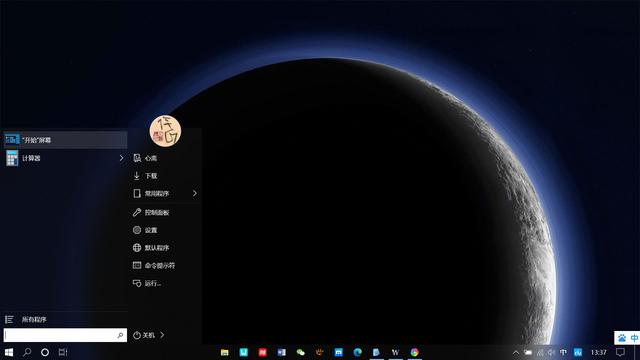Screen dimensions: 640x360
Task: Launch the 计算器 calculator app
Action: (x=65, y=158)
